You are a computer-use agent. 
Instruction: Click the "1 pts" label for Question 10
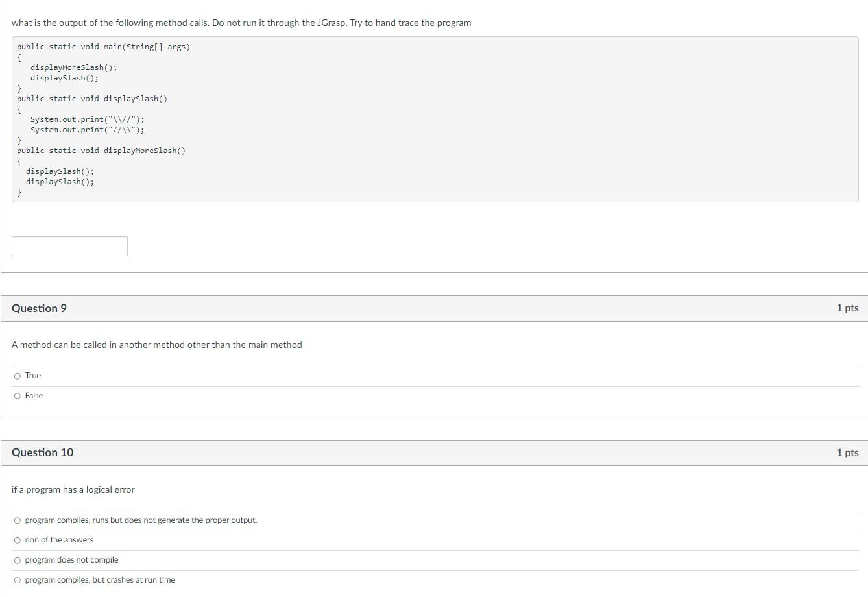coord(847,452)
